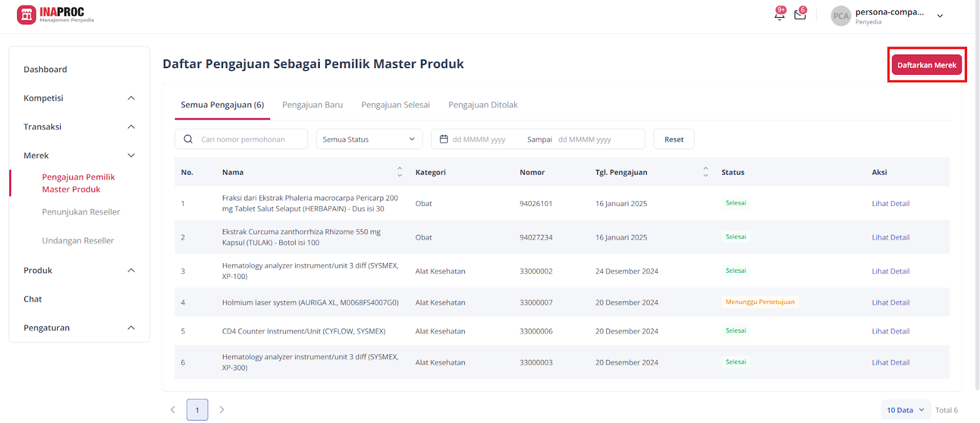Switch to Pengajuan Ditolak tab
The image size is (980, 423).
pyautogui.click(x=483, y=105)
